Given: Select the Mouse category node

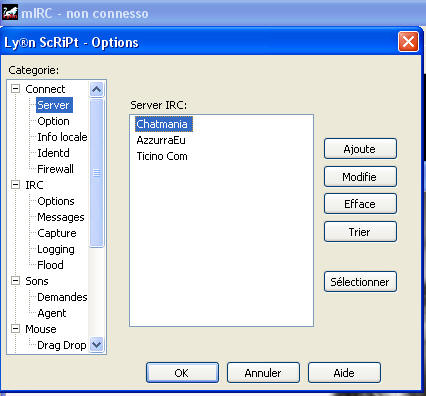Looking at the screenshot, I should pyautogui.click(x=41, y=329).
